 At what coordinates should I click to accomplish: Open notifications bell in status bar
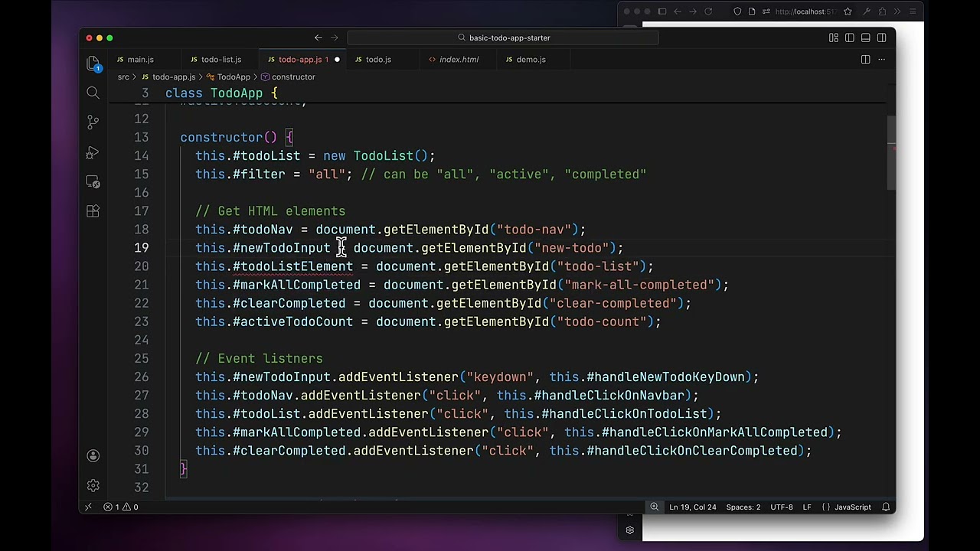coord(886,507)
